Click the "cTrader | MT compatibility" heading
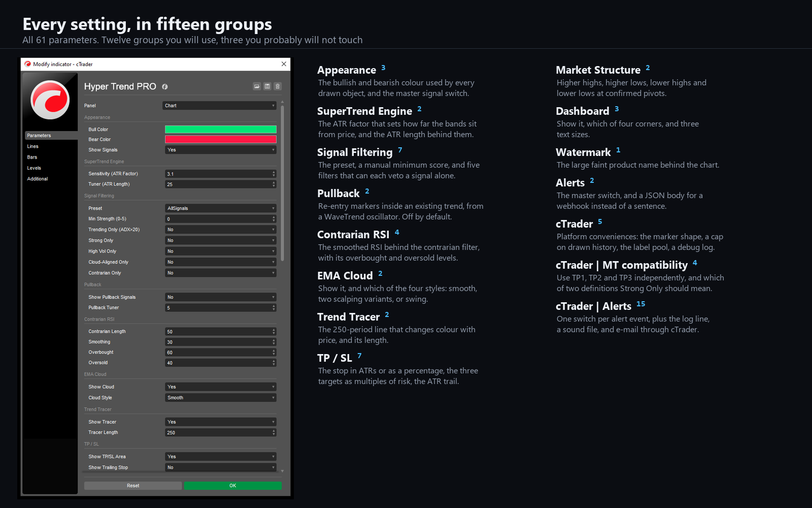Image resolution: width=812 pixels, height=508 pixels. (622, 265)
